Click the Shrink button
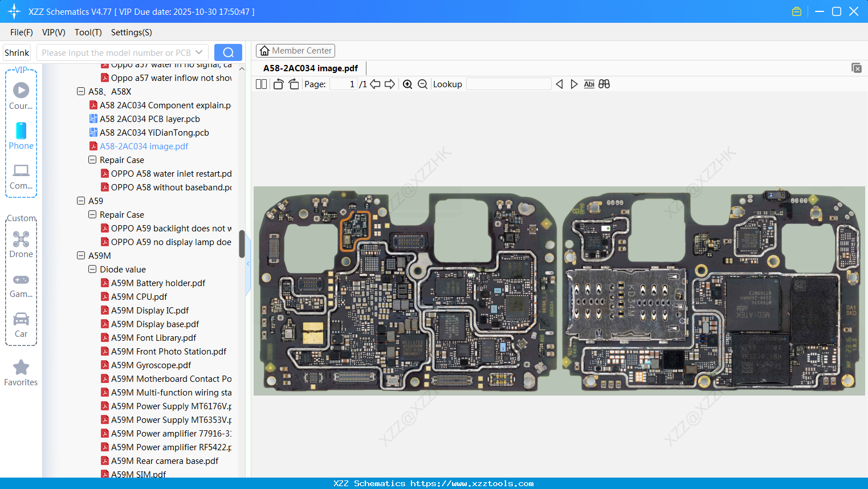This screenshot has width=868, height=489. [17, 52]
